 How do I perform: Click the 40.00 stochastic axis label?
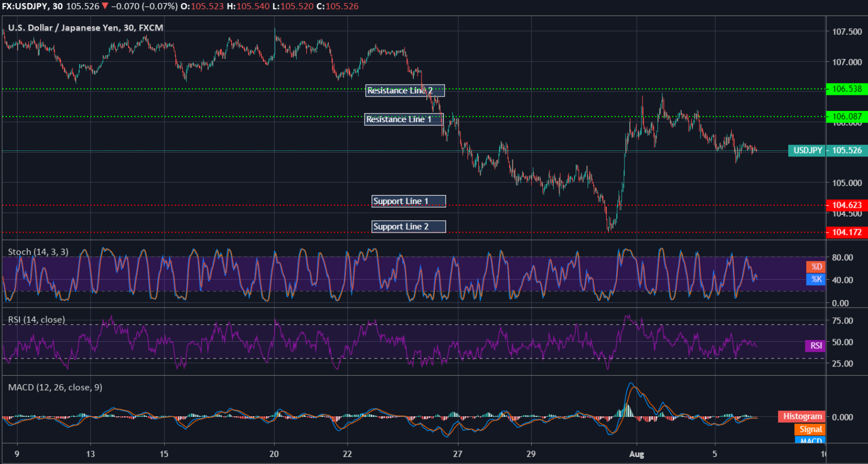point(843,280)
